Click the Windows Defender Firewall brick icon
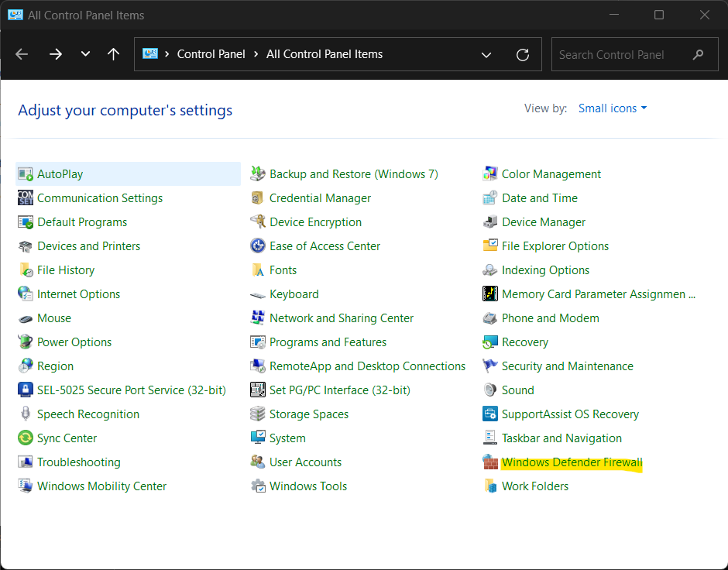This screenshot has height=570, width=728. (489, 462)
